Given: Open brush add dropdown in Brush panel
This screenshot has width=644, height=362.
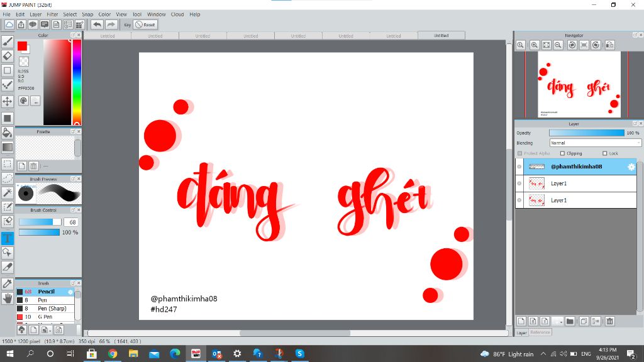Looking at the screenshot, I should click(45, 329).
